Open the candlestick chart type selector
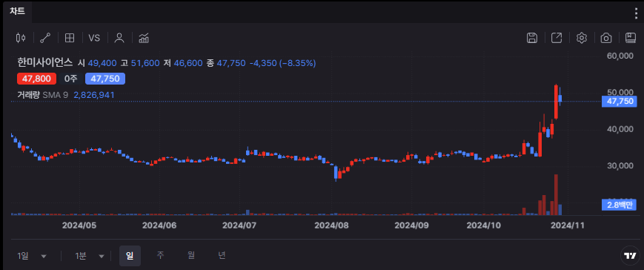The image size is (644, 270). [x=21, y=38]
